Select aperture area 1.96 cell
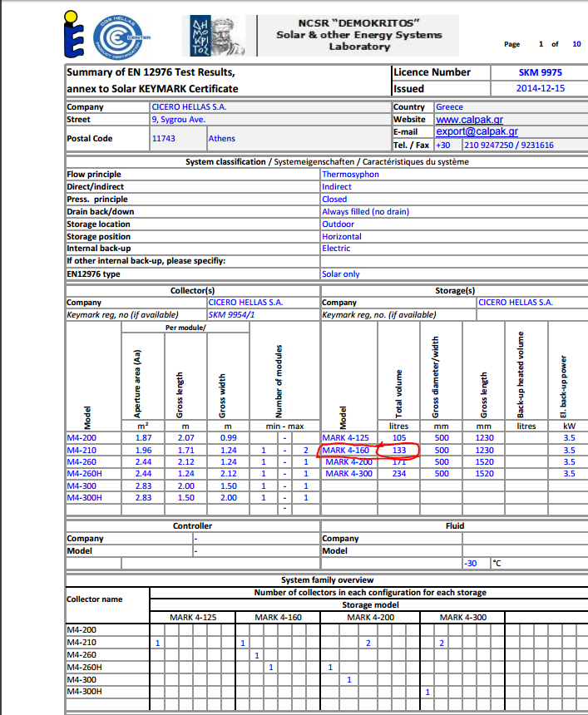The image size is (588, 715). tap(143, 450)
